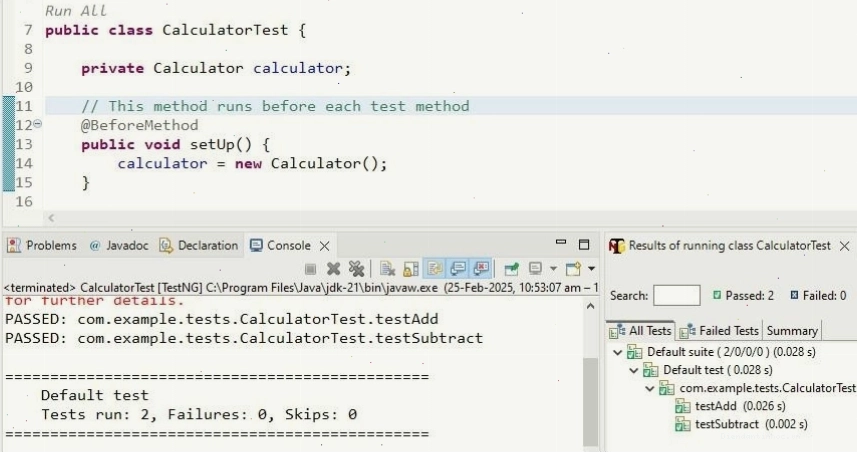Image resolution: width=857 pixels, height=453 pixels.
Task: Click the Open Console icon
Action: click(573, 269)
